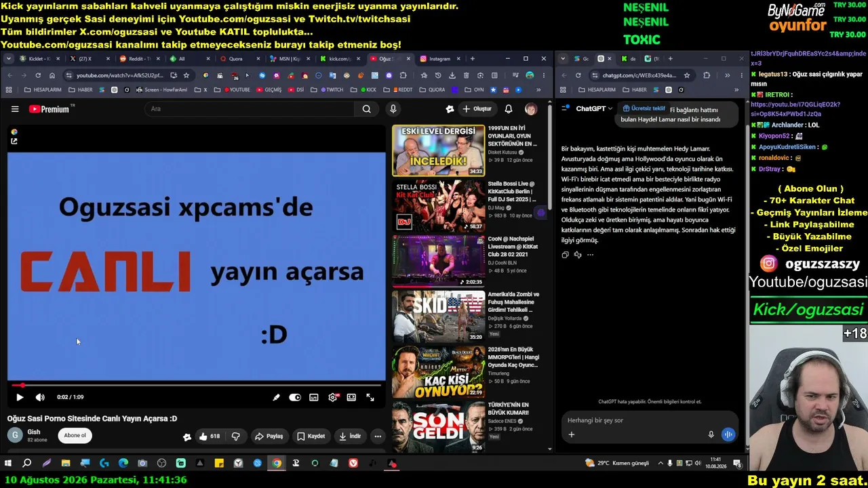
Task: Switch the YouTube player to theater mode
Action: click(x=351, y=398)
